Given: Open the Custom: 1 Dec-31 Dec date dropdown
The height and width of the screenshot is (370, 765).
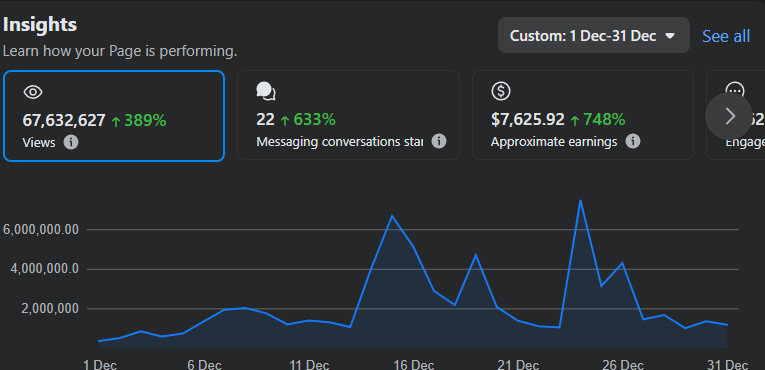Looking at the screenshot, I should 594,36.
